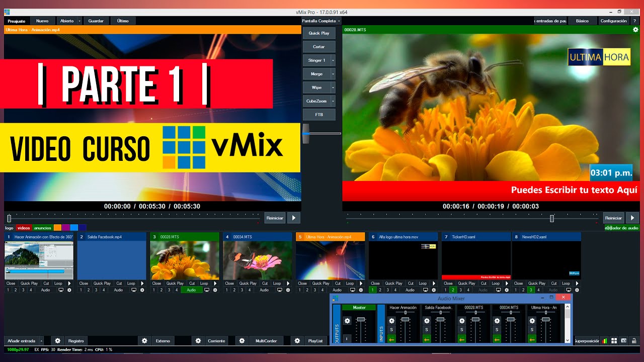
Task: Click monitor icon on input 4 00034.MTS
Action: coord(280,290)
